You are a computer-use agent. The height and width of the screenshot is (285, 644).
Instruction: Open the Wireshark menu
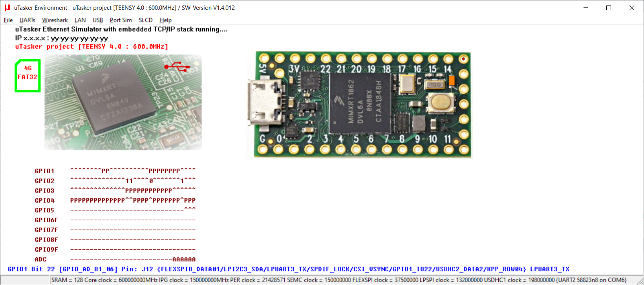tap(55, 20)
